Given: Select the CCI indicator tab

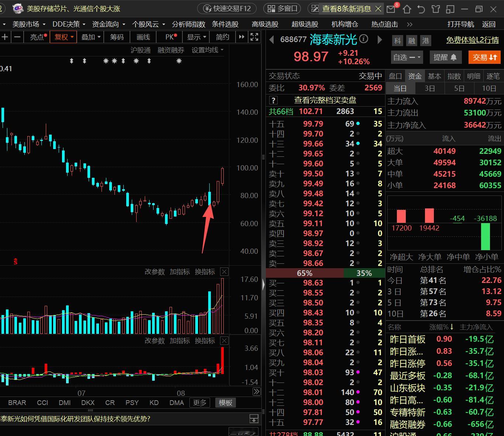Looking at the screenshot, I should coord(42,403).
